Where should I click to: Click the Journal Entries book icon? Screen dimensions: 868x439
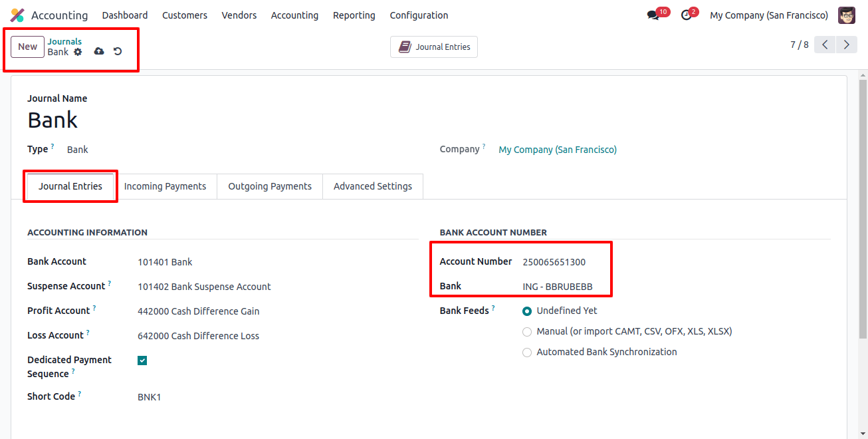(x=405, y=47)
